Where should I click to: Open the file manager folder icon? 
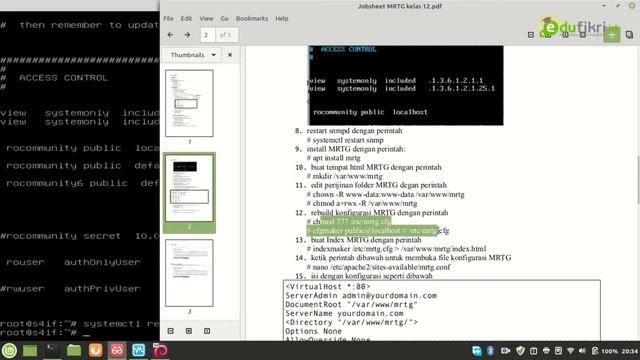pos(73,350)
